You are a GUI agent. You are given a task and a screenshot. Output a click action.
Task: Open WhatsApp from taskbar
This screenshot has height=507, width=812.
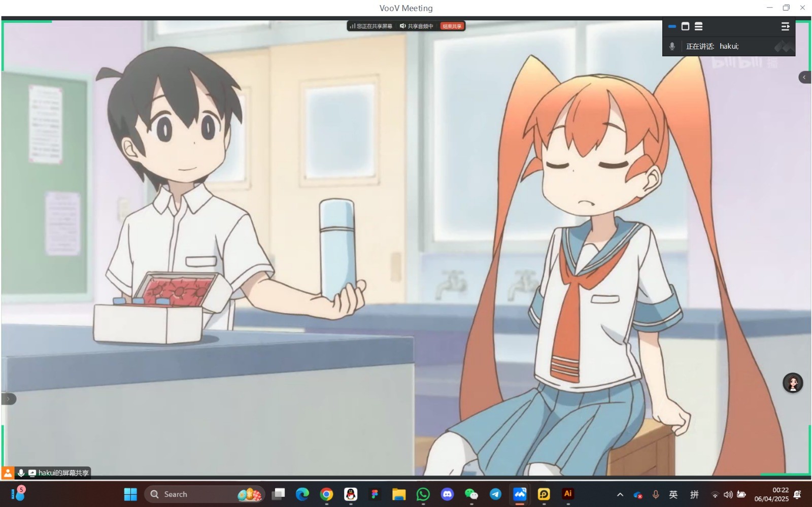tap(423, 494)
